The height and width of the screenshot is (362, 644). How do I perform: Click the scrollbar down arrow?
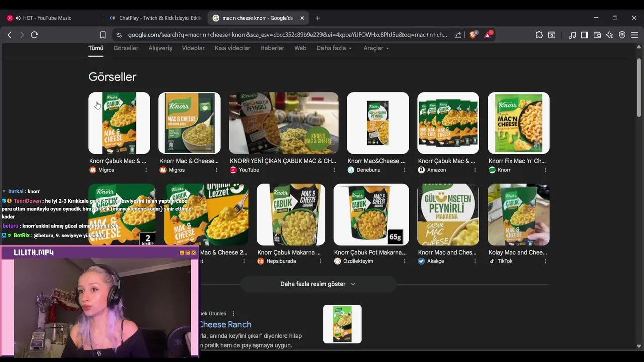point(639,346)
